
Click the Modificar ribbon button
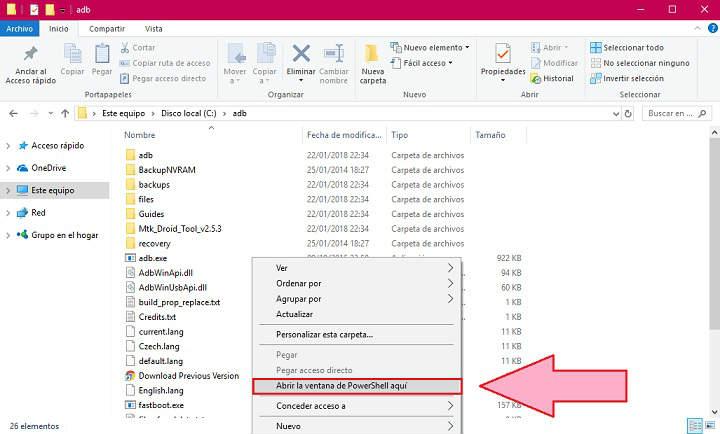(x=554, y=63)
